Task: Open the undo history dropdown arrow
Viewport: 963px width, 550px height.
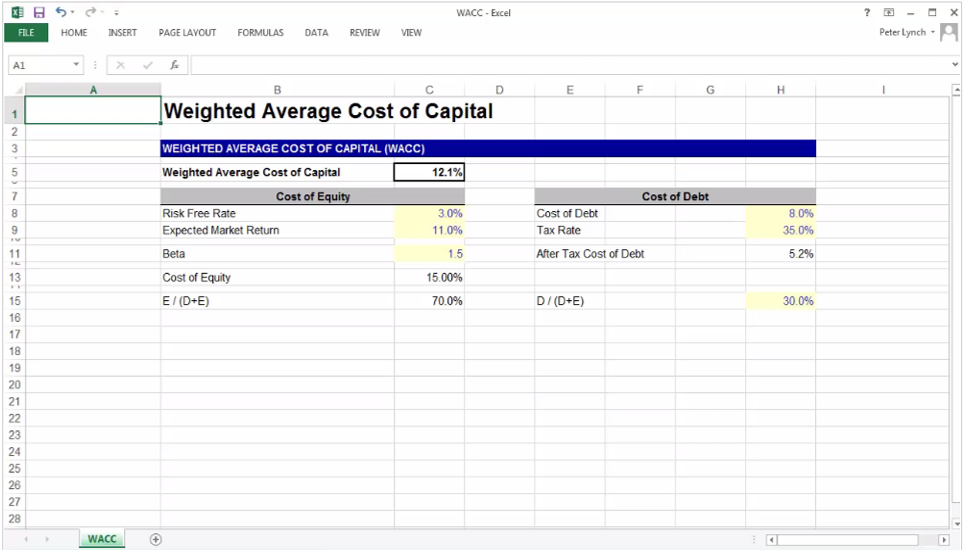Action: tap(72, 12)
